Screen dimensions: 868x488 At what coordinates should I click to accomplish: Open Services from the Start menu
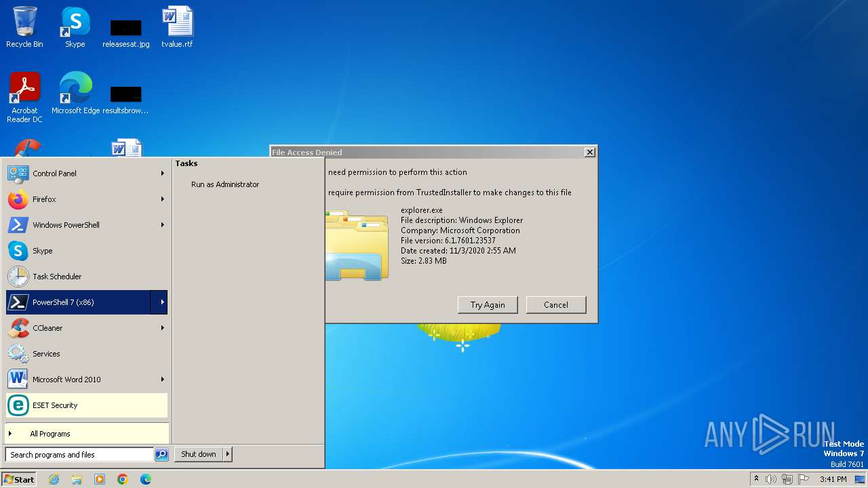(x=87, y=354)
